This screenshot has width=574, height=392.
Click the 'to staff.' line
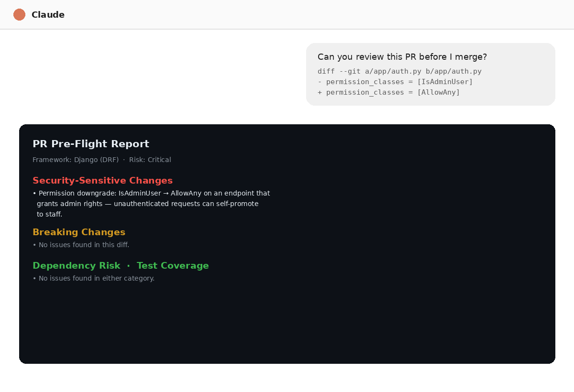(x=50, y=214)
